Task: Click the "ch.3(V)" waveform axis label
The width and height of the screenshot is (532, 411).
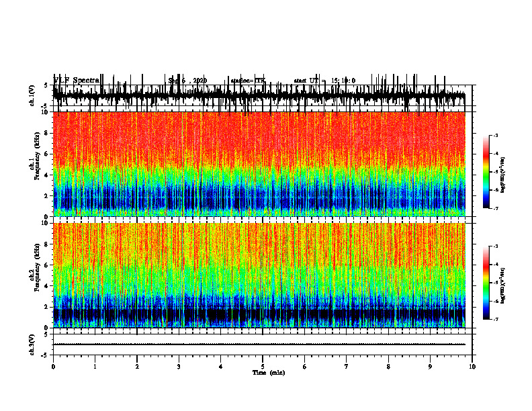Action: pos(32,345)
